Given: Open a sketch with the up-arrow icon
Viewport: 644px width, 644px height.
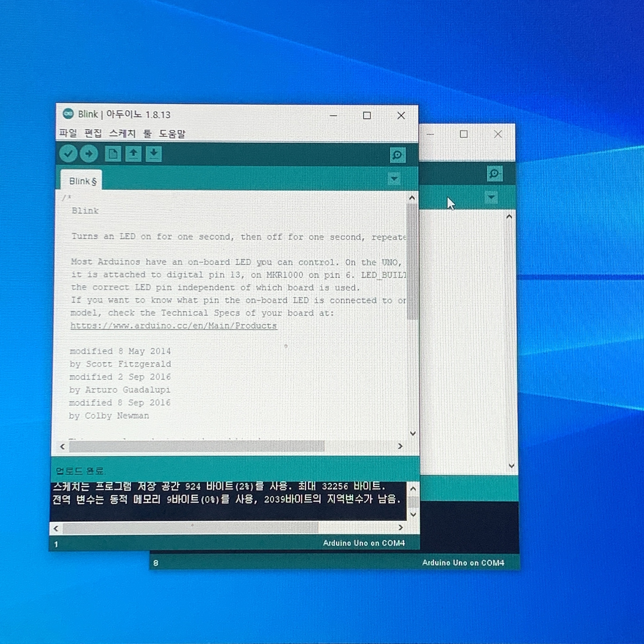Looking at the screenshot, I should coord(133,154).
